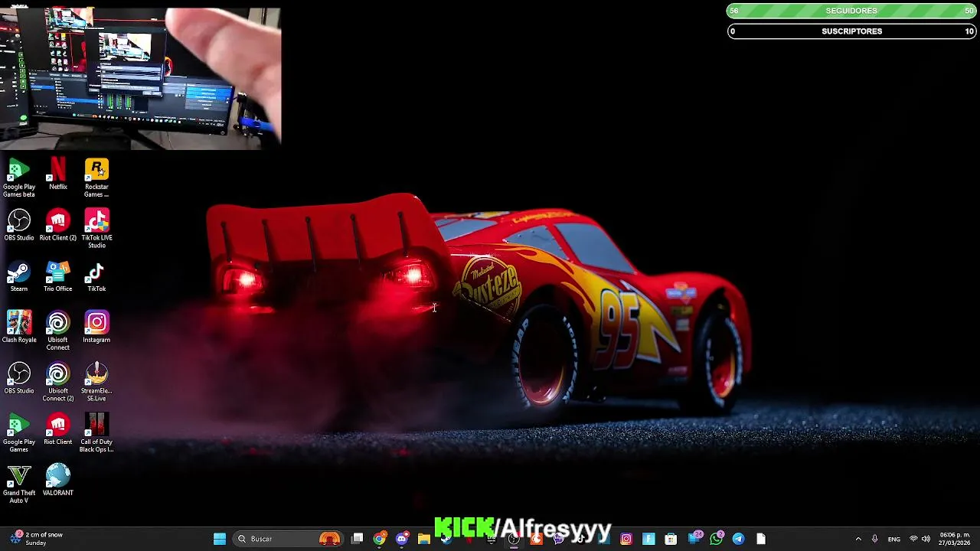The width and height of the screenshot is (980, 551).
Task: Select the Grand Theft Auto V shortcut
Action: point(19,484)
